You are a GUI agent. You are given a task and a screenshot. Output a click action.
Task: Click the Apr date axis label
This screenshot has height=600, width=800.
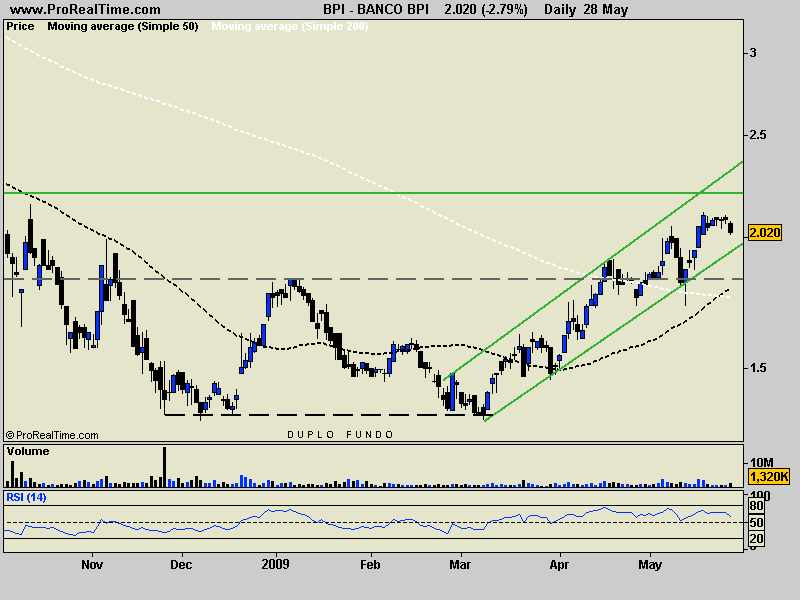(x=559, y=564)
